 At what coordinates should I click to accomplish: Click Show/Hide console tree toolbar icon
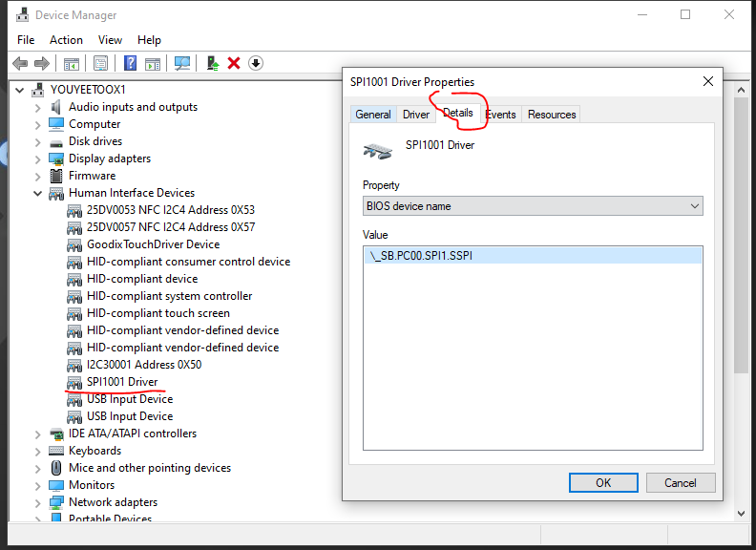coord(71,64)
